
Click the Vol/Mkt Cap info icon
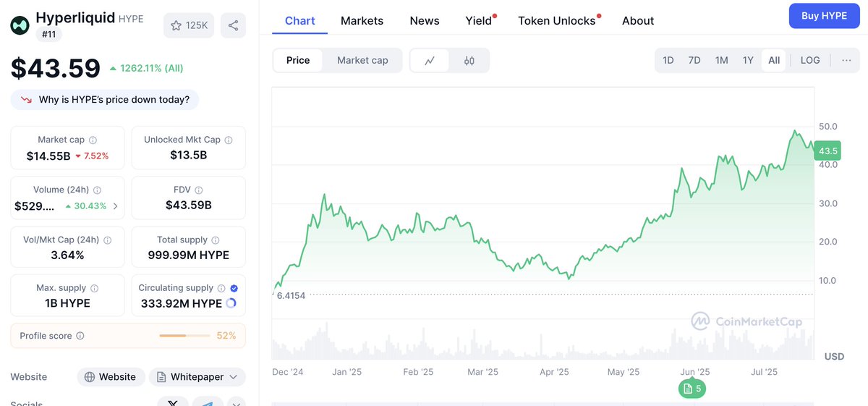[108, 240]
